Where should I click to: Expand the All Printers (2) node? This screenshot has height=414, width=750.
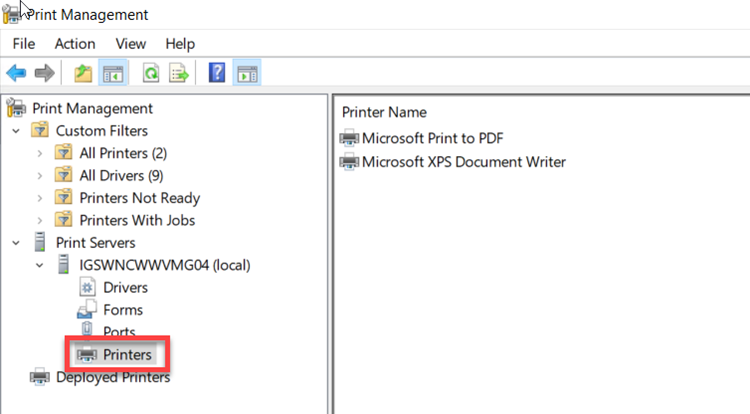pos(39,153)
